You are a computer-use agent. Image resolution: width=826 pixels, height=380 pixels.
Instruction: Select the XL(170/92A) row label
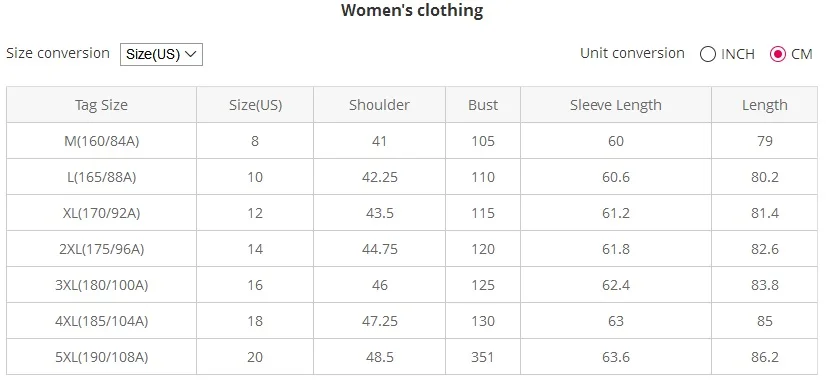click(101, 213)
